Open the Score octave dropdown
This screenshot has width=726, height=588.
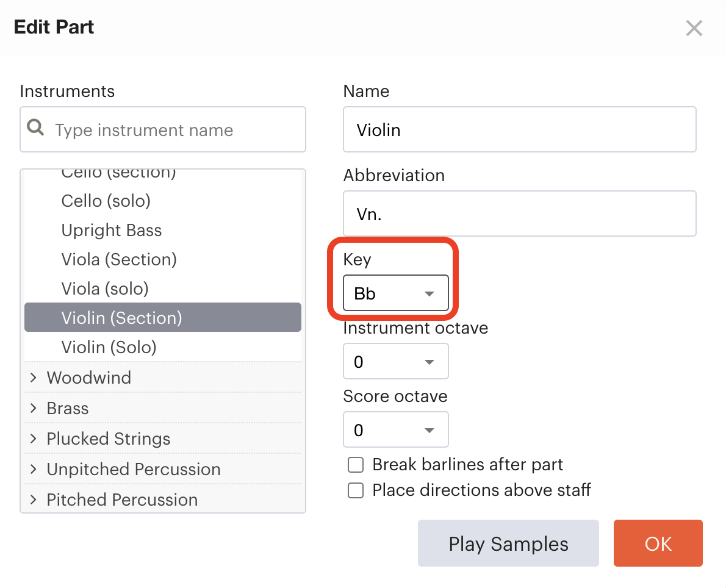tap(396, 429)
